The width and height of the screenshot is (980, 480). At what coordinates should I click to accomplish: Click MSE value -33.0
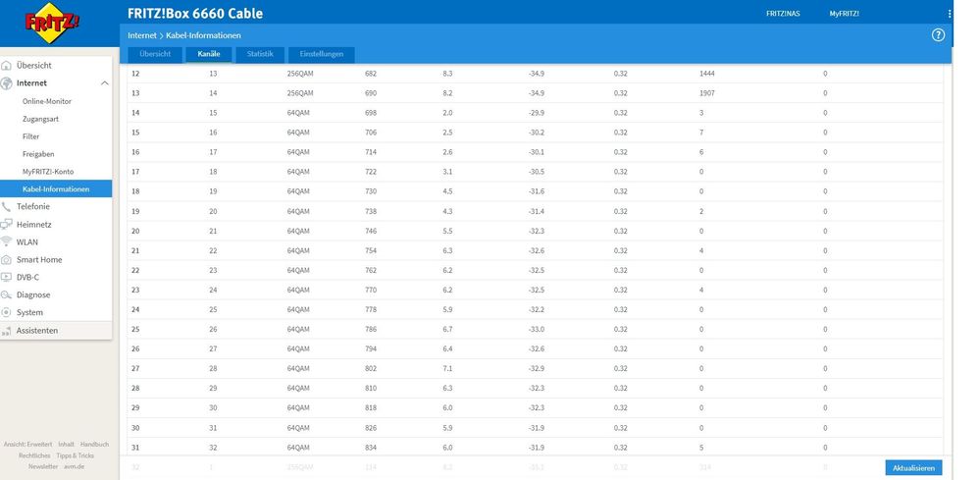point(537,330)
